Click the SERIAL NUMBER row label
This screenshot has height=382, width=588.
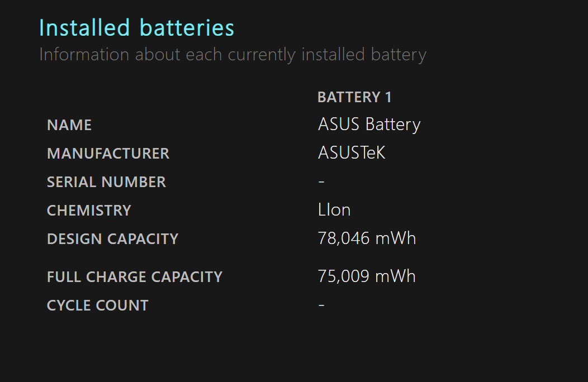point(107,182)
